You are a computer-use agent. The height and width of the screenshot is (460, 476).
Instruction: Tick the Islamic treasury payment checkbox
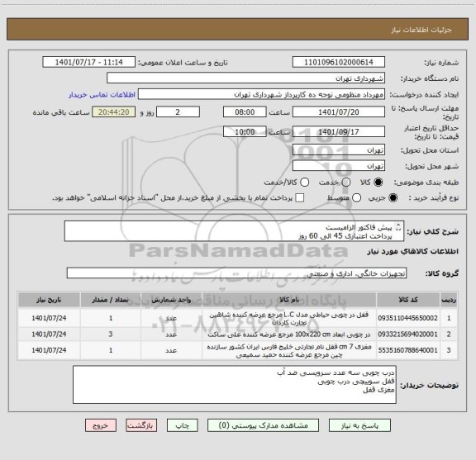coord(300,198)
